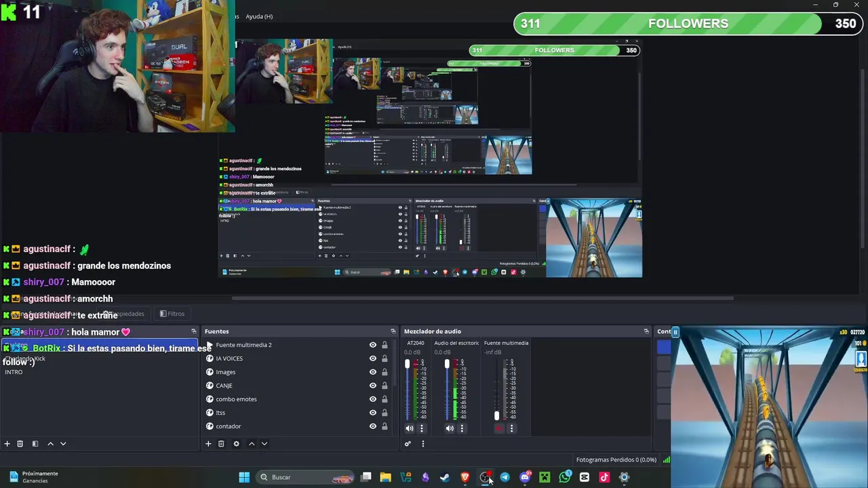Select the Images source row

(298, 372)
